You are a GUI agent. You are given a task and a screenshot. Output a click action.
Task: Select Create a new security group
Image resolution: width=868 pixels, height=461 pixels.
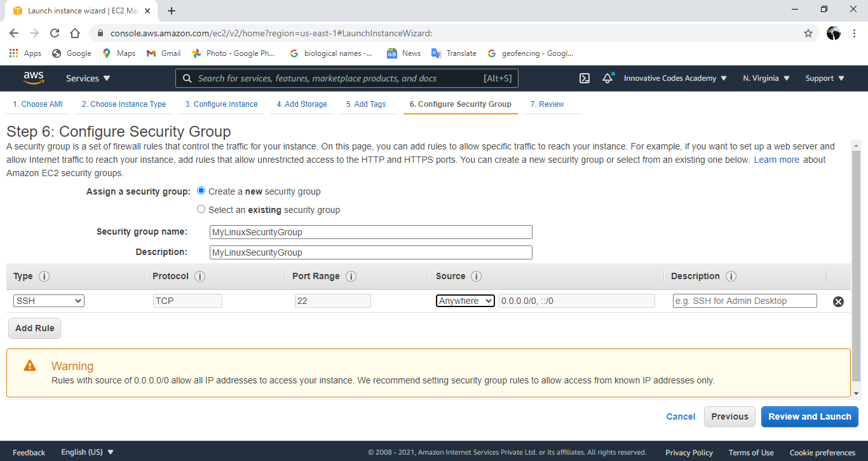(201, 191)
